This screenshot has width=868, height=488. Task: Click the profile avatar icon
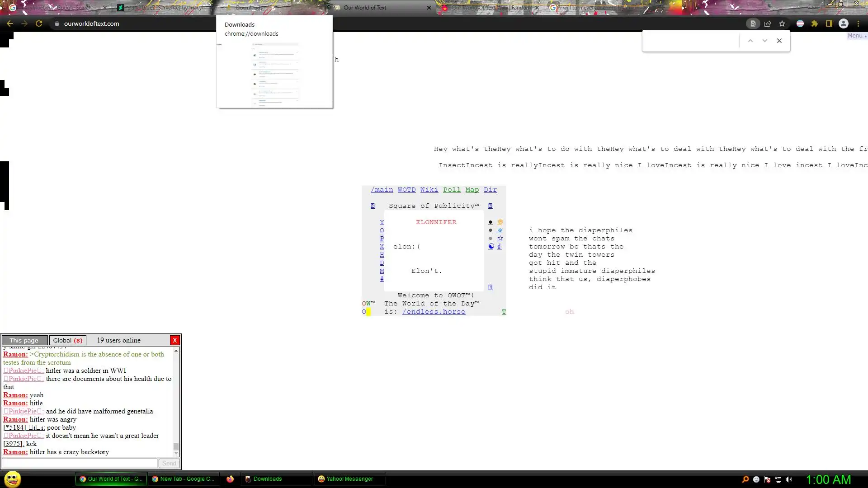[844, 23]
